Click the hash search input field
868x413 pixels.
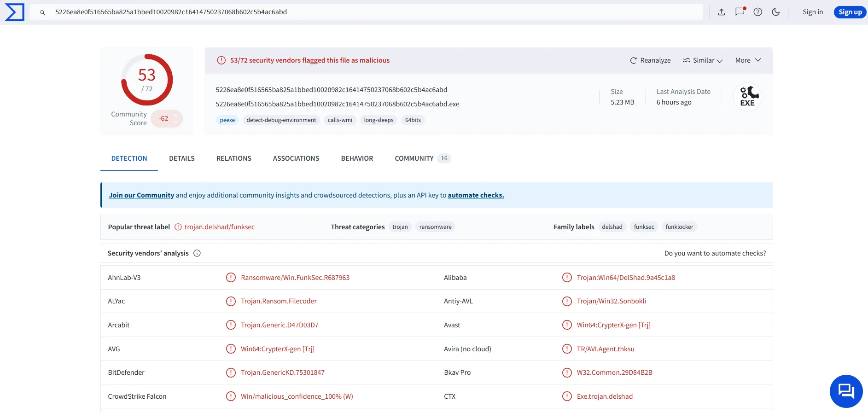[x=366, y=12]
